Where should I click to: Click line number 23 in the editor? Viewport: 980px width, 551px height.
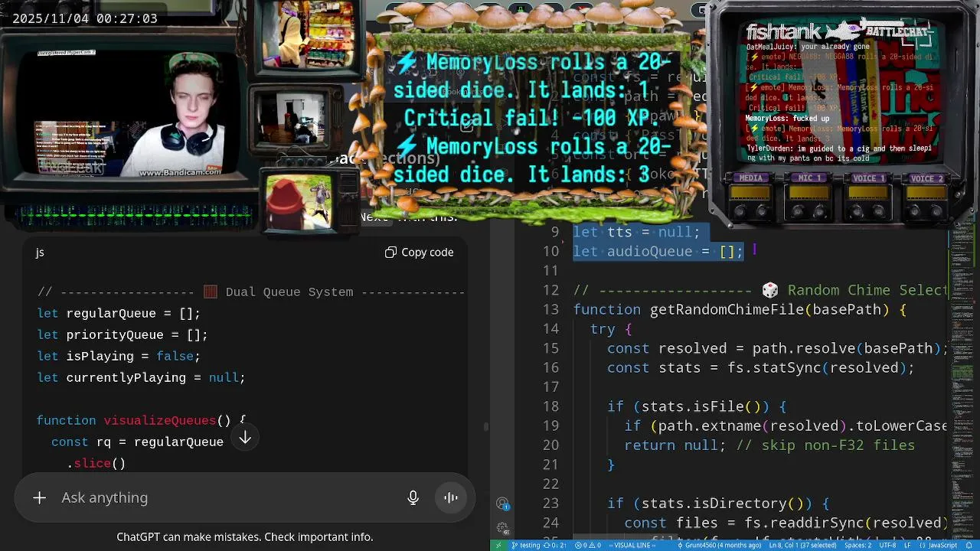coord(550,504)
